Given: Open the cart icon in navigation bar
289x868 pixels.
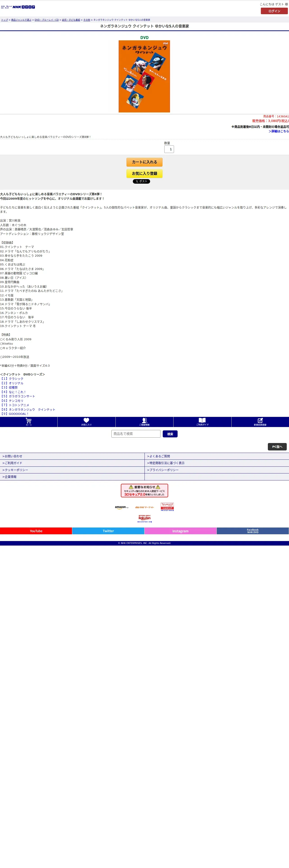Looking at the screenshot, I should coord(29,422).
